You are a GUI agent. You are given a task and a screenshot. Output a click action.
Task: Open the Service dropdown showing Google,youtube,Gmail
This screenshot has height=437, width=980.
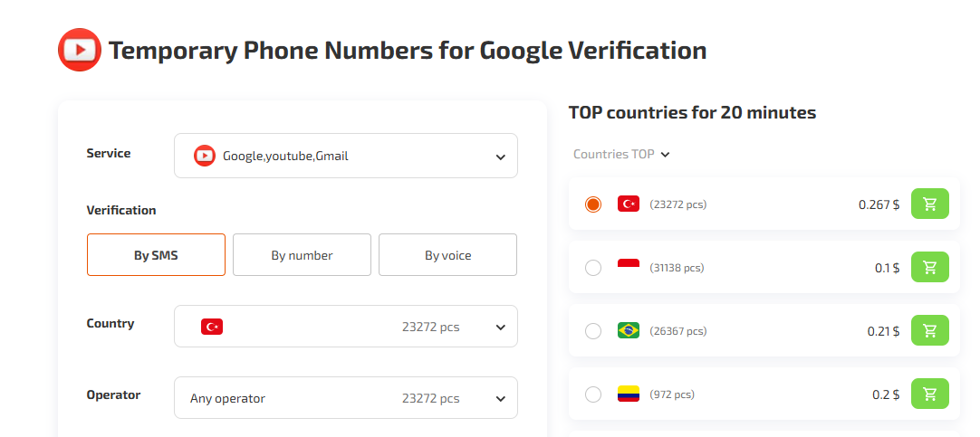346,156
